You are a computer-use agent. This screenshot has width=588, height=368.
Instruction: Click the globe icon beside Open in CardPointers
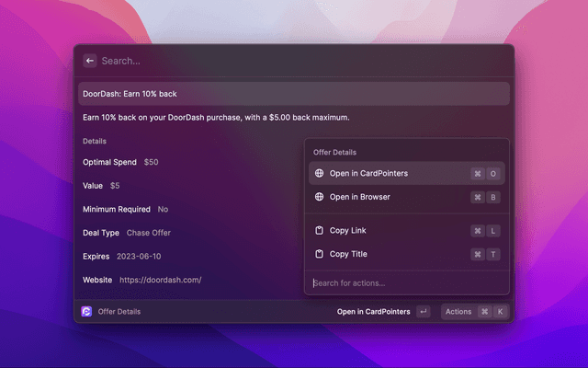[x=319, y=173]
